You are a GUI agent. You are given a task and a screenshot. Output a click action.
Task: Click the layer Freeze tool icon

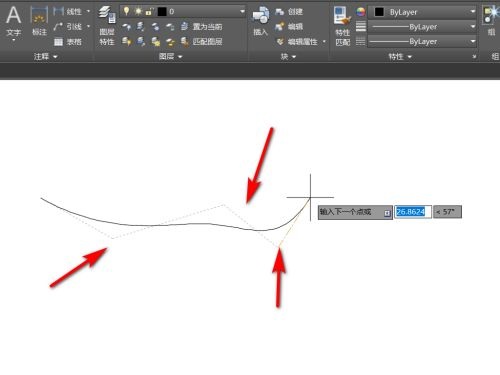155,27
